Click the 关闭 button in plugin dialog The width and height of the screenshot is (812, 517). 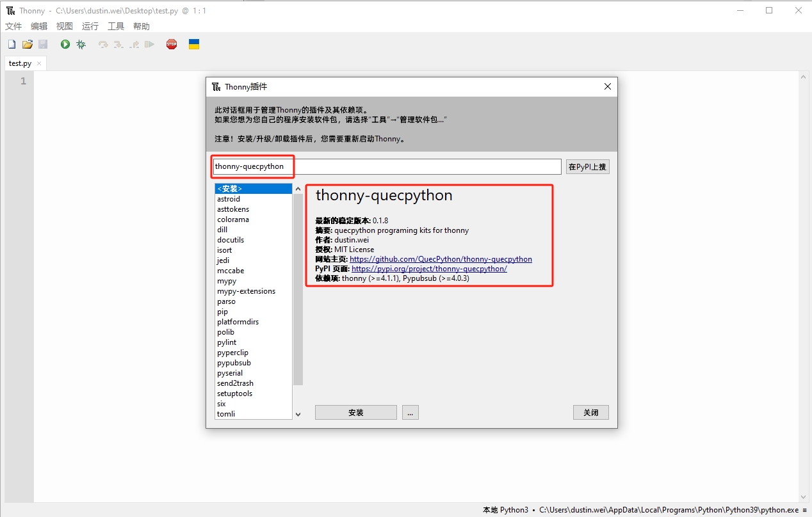pos(591,413)
